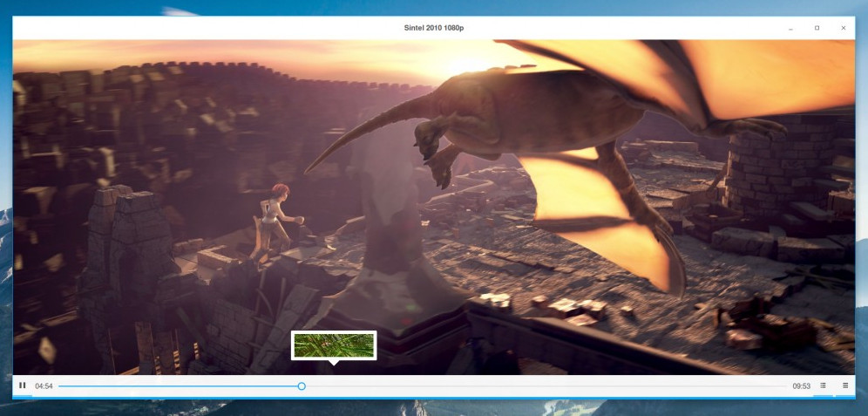Open the playlist panel icon
Screen dimensions: 868x416
pos(824,385)
